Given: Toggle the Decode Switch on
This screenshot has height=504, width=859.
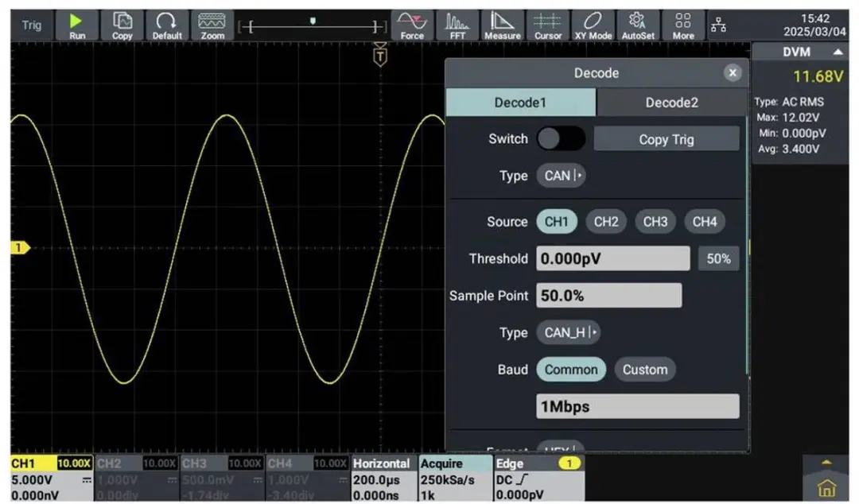Looking at the screenshot, I should (561, 138).
